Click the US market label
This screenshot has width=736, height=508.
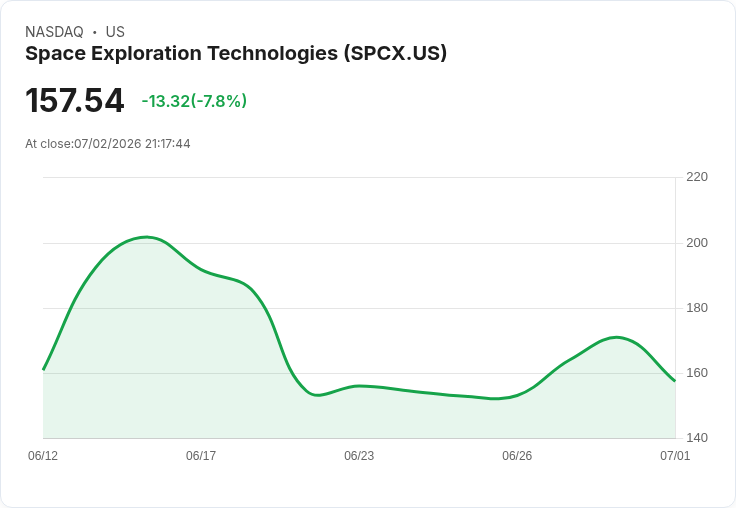pos(115,32)
